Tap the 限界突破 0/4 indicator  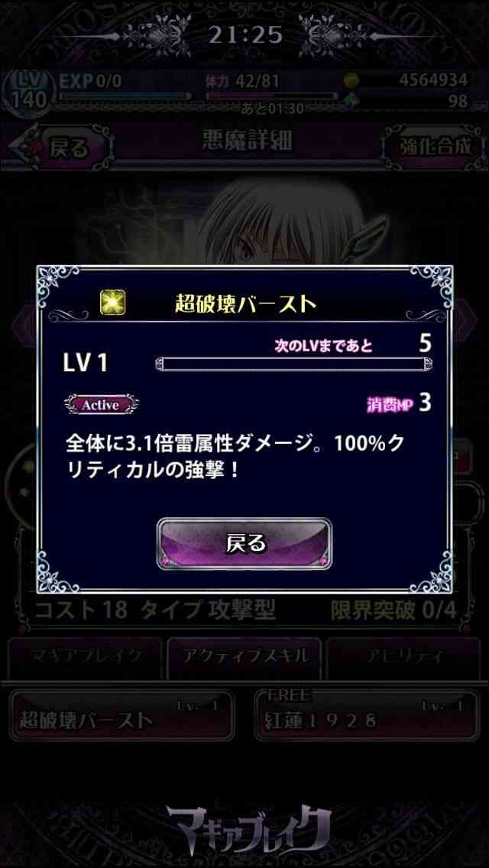393,611
